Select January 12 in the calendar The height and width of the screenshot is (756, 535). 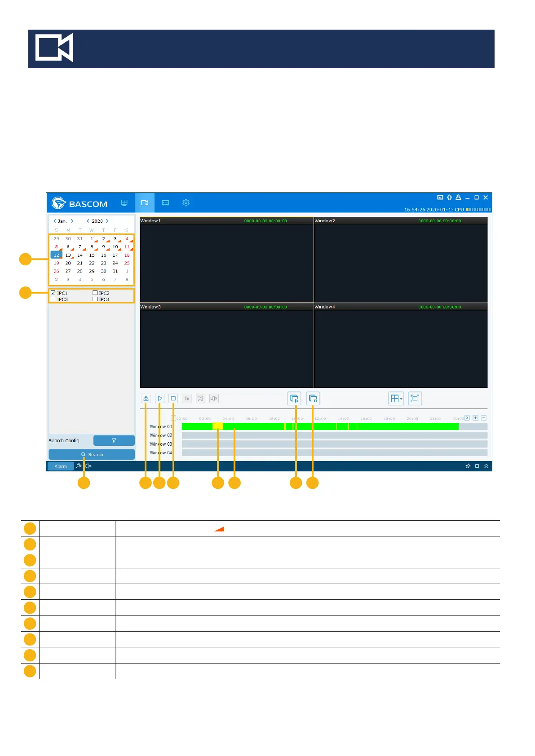click(57, 255)
